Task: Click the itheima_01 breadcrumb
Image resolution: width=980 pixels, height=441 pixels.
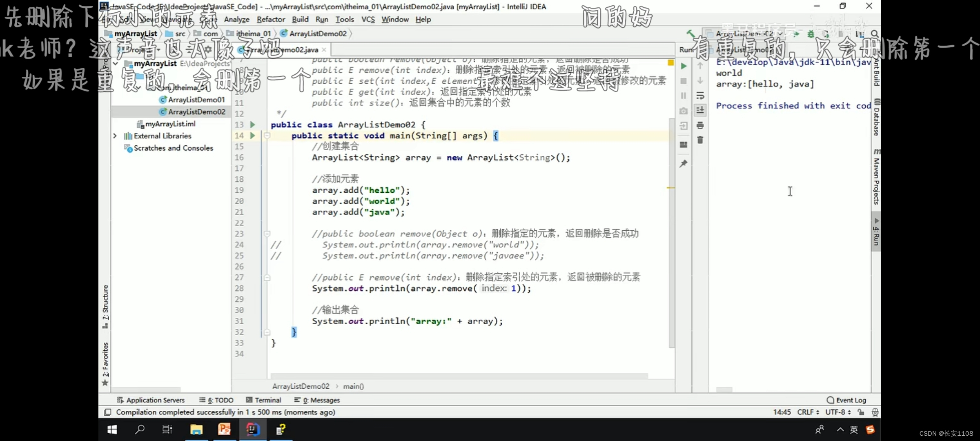Action: click(x=249, y=33)
